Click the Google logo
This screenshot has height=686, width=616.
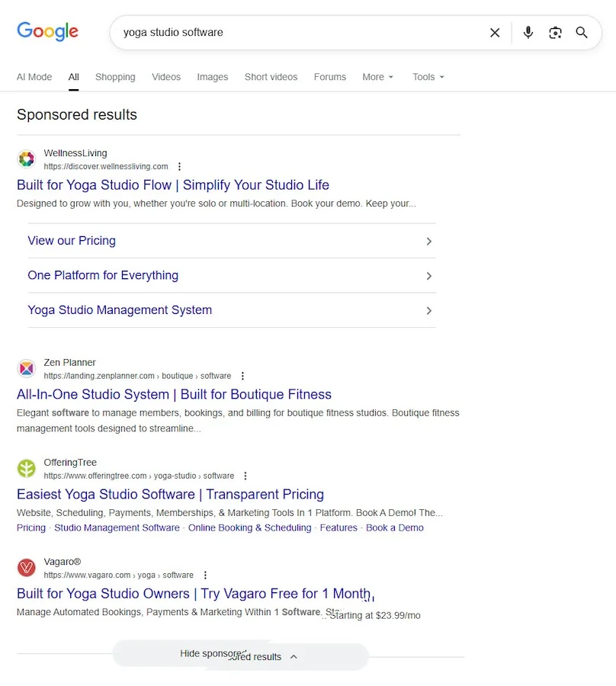(47, 31)
